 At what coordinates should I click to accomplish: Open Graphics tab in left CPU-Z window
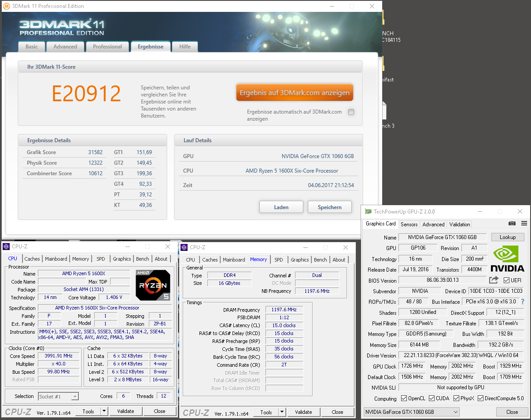(122, 259)
